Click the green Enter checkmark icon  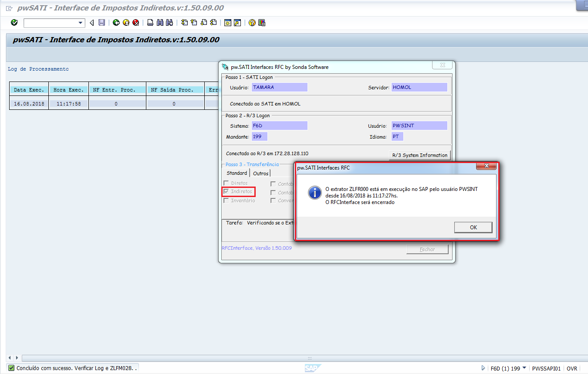click(14, 23)
